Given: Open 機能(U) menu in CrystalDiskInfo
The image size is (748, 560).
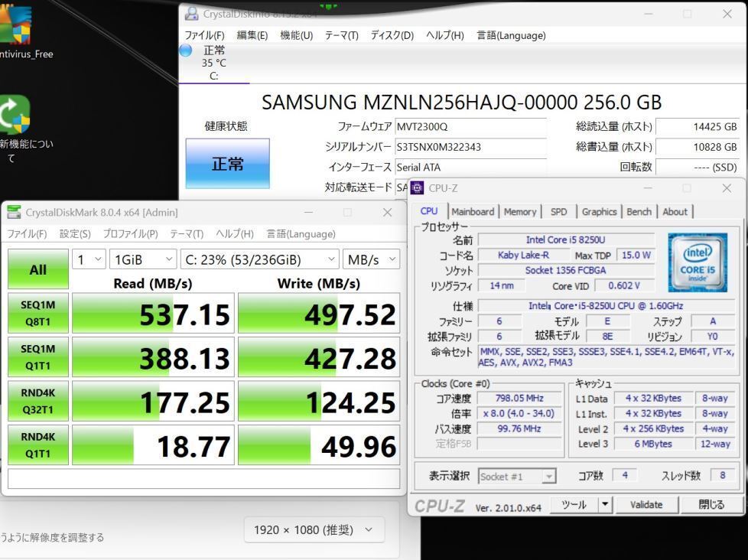Looking at the screenshot, I should click(x=297, y=35).
